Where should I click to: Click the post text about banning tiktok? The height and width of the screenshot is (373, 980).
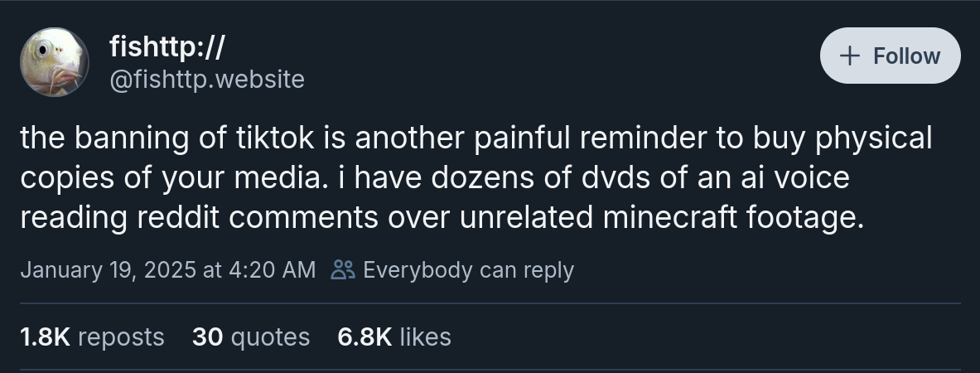pos(476,177)
